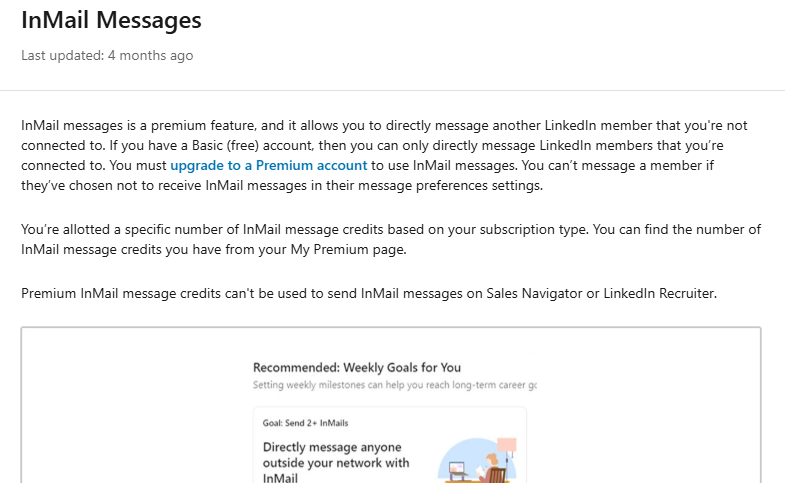This screenshot has width=785, height=483.
Task: Click the sentence starting "You're allotted a specific number"
Action: pyautogui.click(x=391, y=239)
